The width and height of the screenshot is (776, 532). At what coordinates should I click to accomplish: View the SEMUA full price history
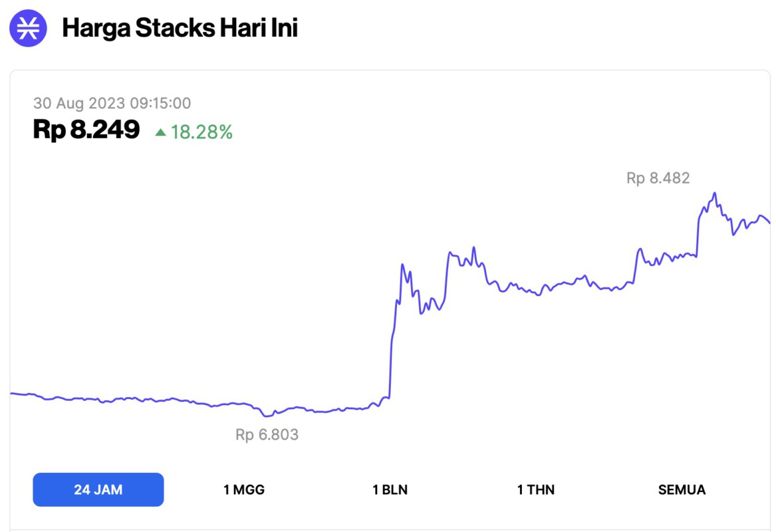pos(680,489)
